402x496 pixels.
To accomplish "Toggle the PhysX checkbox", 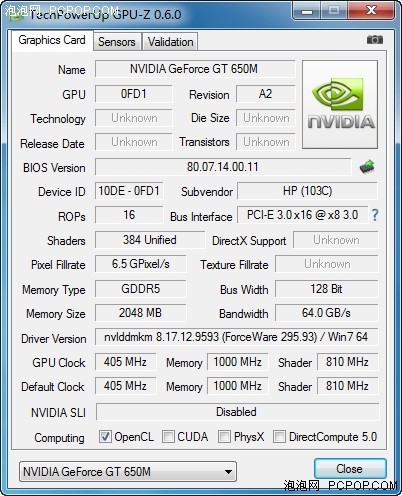I will (x=224, y=436).
